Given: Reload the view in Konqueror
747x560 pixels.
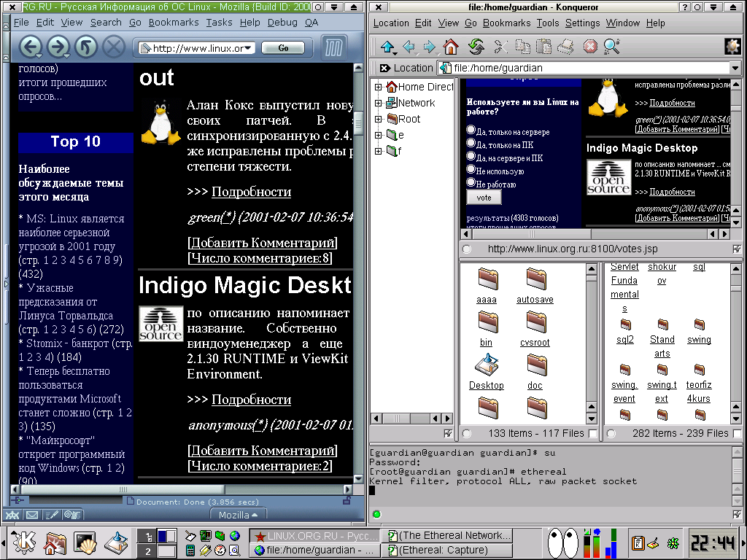Looking at the screenshot, I should (475, 47).
